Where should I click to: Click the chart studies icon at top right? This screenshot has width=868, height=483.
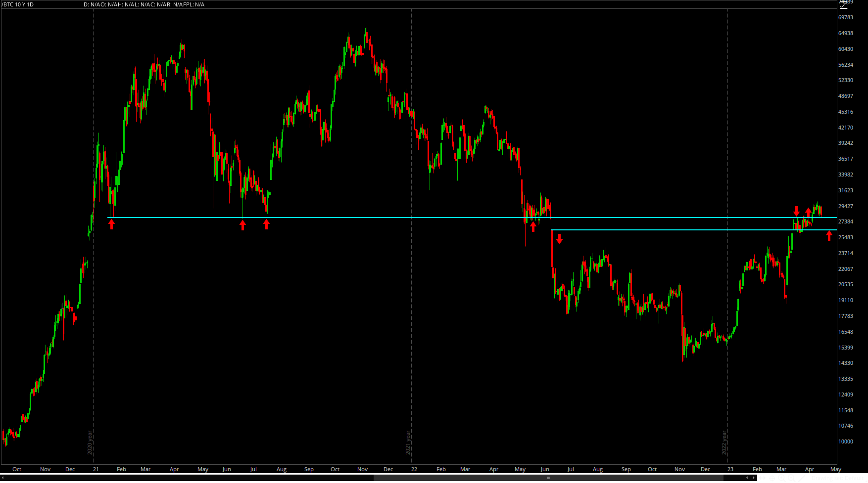[844, 5]
